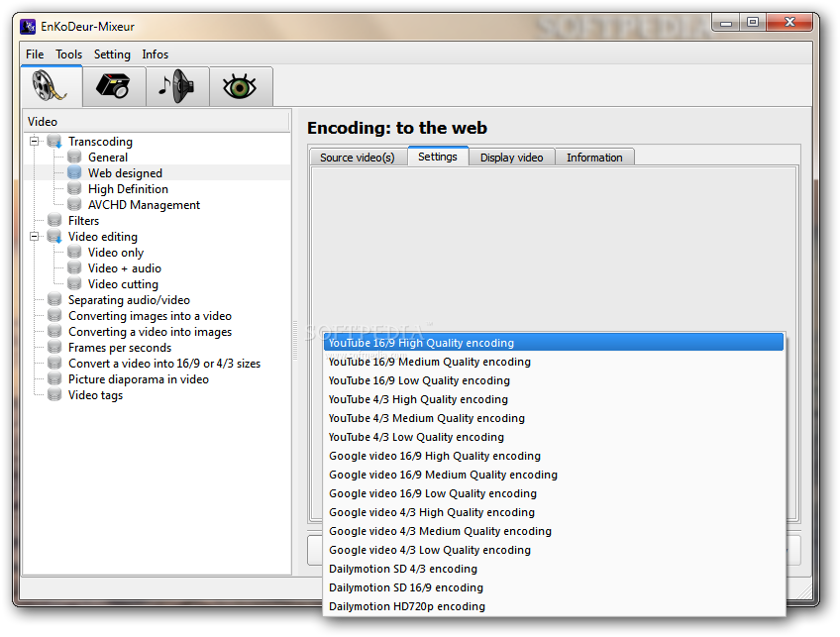
Task: Select YouTube 4/3 High Quality encoding
Action: pyautogui.click(x=554, y=399)
